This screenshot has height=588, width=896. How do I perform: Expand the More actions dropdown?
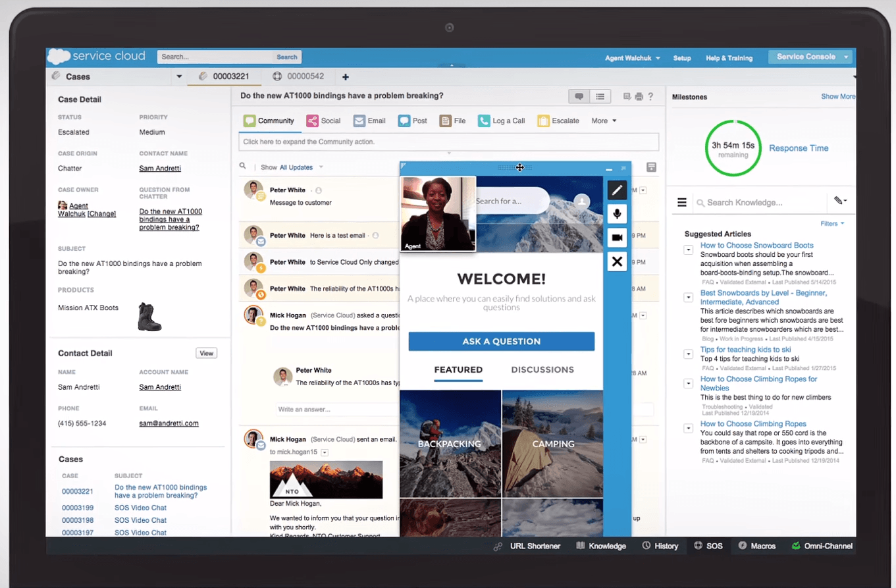click(x=604, y=120)
